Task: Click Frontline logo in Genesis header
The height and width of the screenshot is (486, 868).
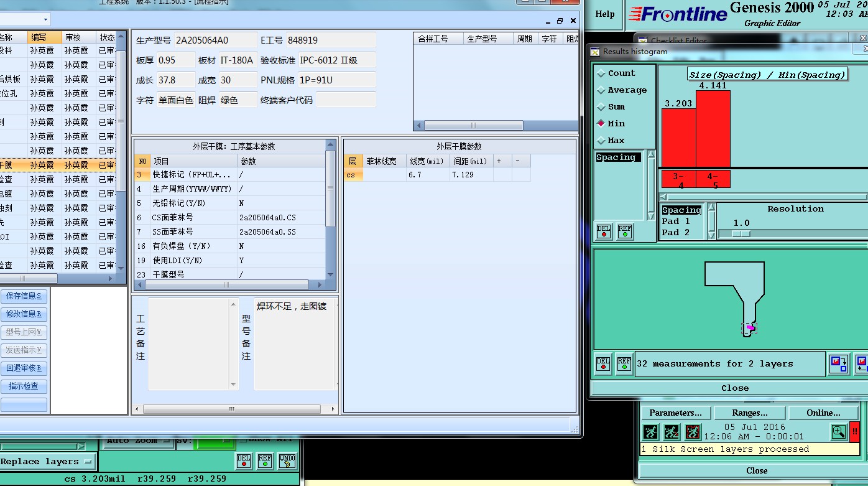Action: pos(678,14)
